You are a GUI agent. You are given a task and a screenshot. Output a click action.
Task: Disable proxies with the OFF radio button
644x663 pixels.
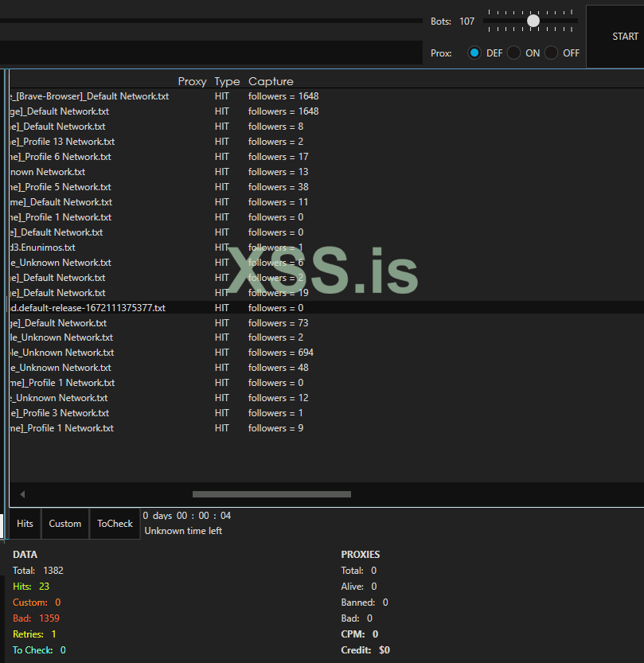click(552, 53)
